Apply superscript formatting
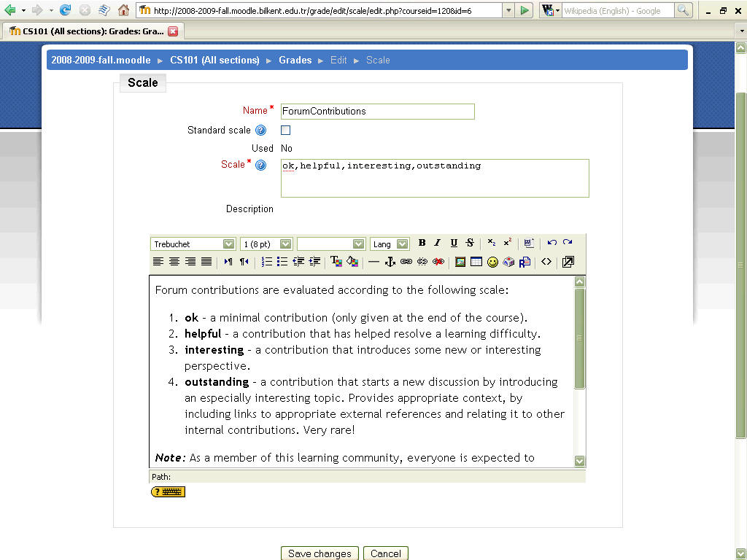Image resolution: width=747 pixels, height=560 pixels. [508, 243]
